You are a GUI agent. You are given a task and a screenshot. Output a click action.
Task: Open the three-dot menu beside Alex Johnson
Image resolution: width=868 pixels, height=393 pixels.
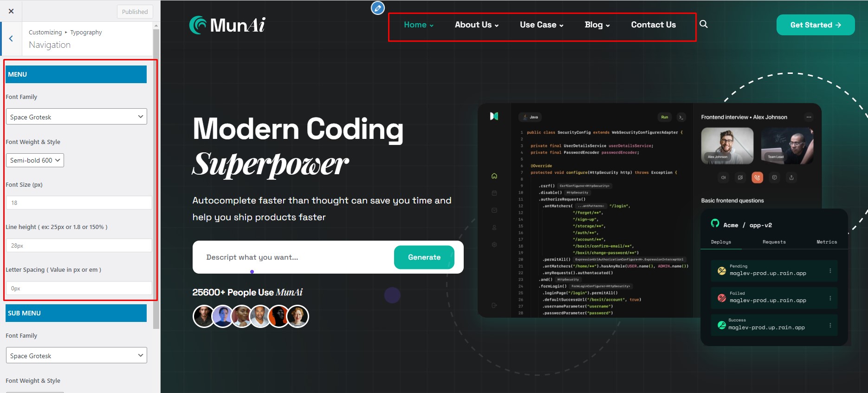809,117
